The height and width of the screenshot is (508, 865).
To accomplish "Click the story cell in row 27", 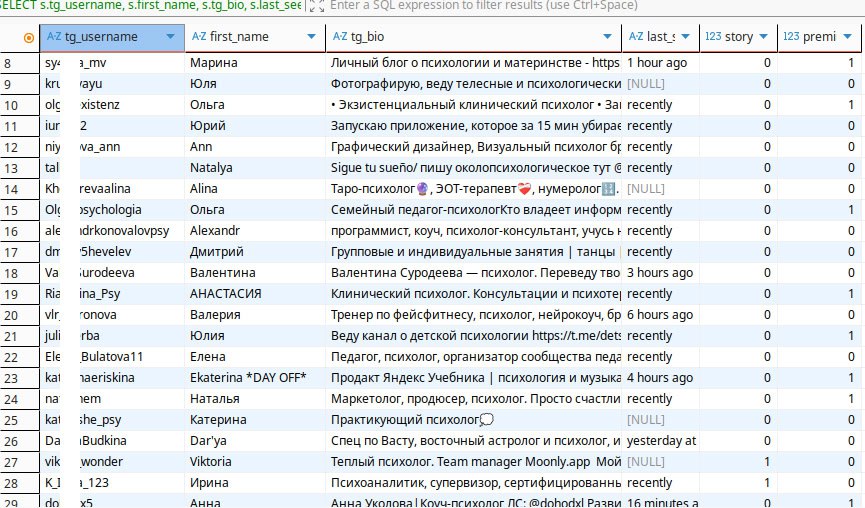I will [738, 463].
